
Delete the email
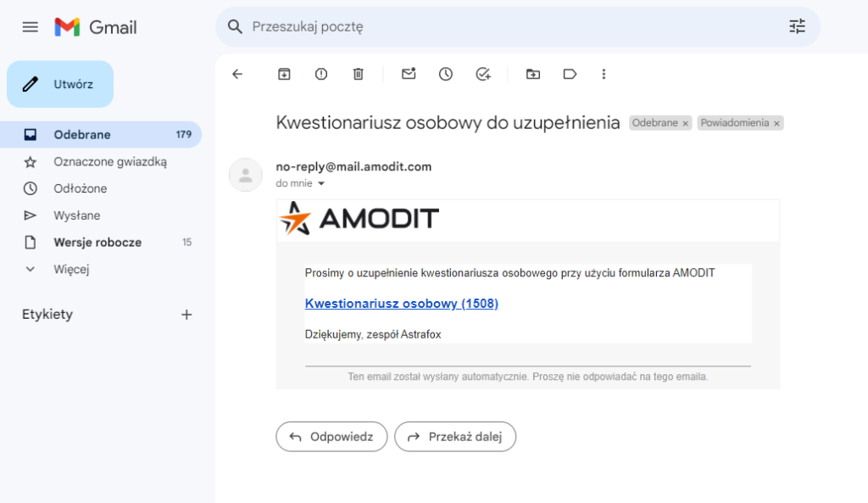tap(358, 74)
